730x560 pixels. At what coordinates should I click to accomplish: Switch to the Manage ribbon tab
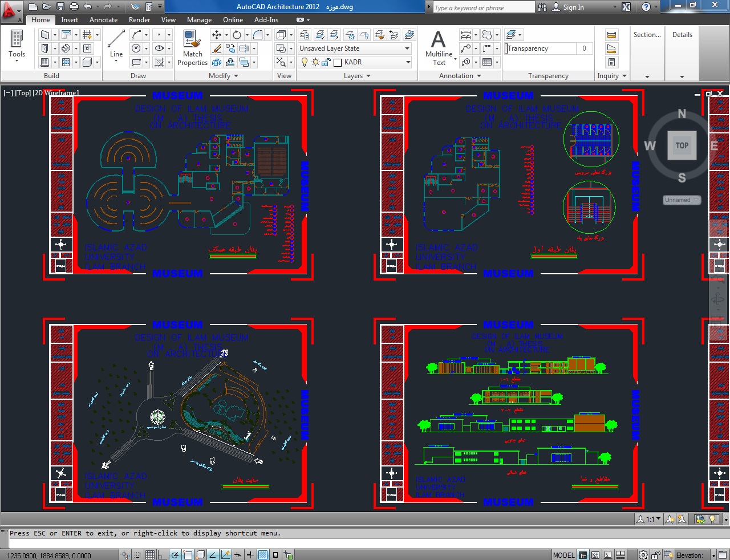point(199,19)
